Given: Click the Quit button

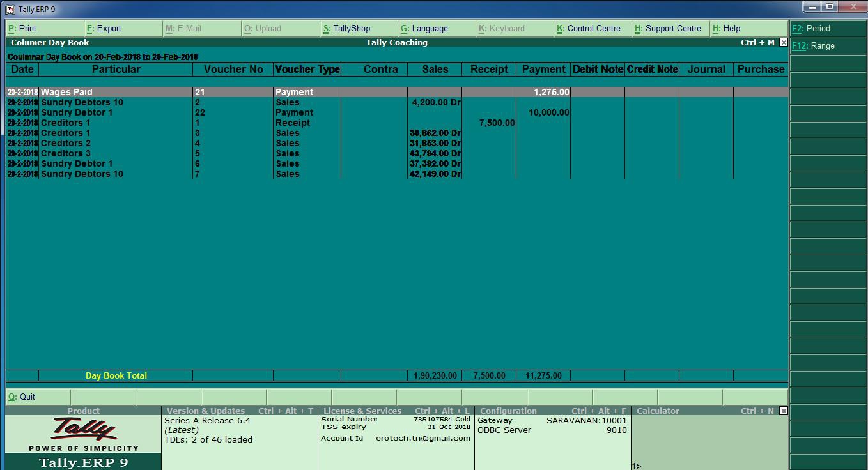Looking at the screenshot, I should click(x=38, y=397).
